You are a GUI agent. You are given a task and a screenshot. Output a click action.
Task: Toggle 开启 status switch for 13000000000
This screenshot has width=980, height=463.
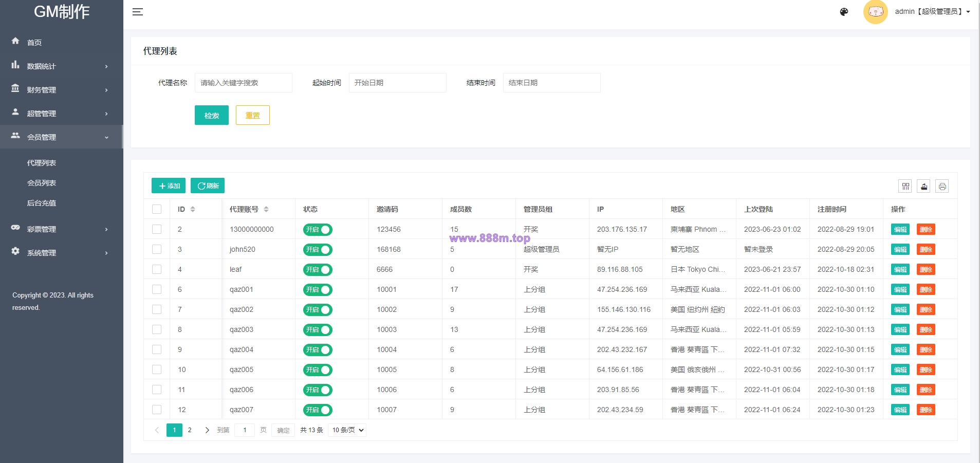(x=318, y=230)
